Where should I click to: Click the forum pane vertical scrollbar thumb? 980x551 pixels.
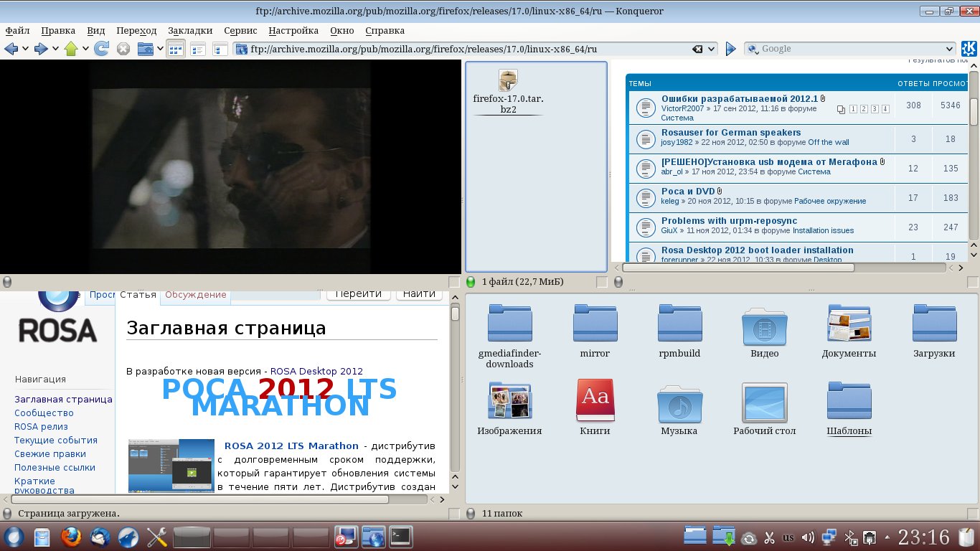click(974, 111)
